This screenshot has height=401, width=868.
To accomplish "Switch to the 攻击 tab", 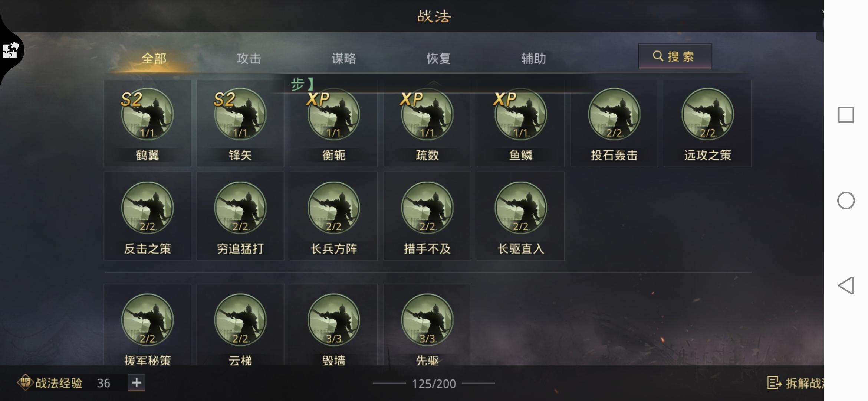I will (x=249, y=58).
